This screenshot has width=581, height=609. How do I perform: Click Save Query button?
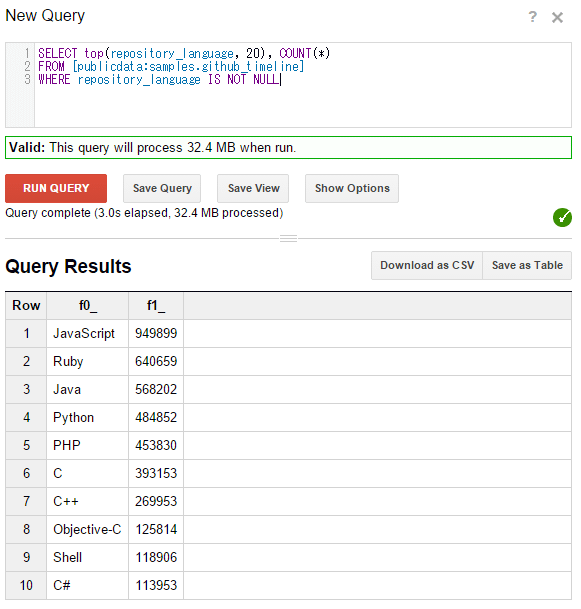[162, 188]
